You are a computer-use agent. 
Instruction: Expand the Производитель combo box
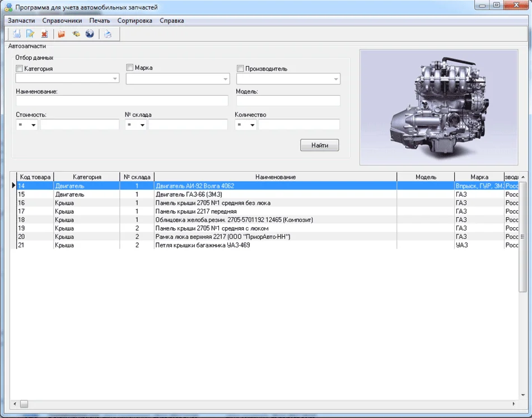tap(336, 79)
